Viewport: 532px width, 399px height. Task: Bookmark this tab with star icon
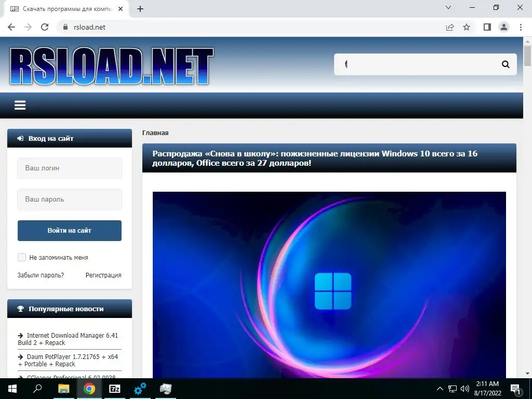point(467,27)
